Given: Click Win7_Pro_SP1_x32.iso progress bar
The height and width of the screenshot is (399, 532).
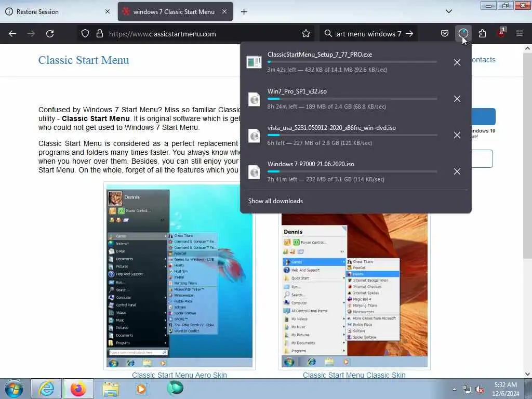Looking at the screenshot, I should (x=352, y=99).
